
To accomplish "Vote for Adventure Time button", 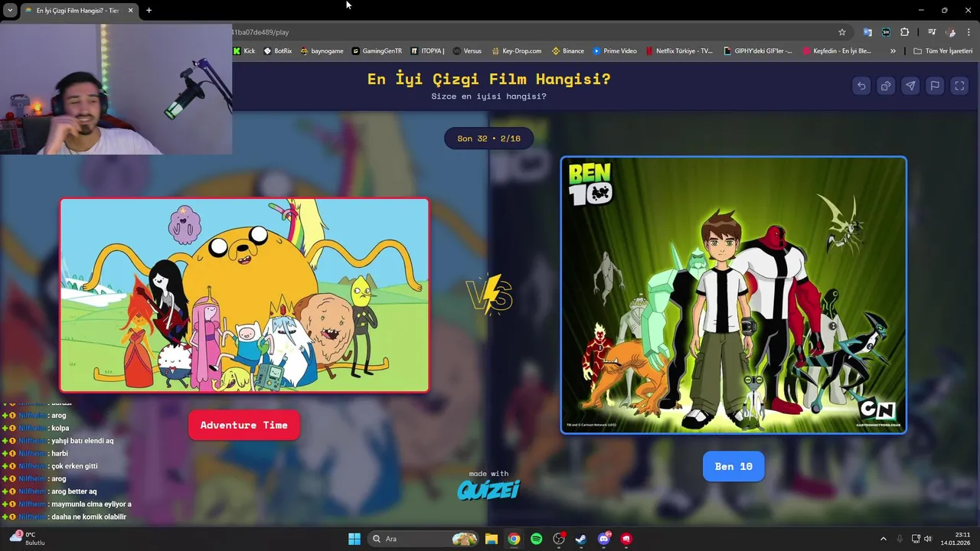I will [244, 425].
